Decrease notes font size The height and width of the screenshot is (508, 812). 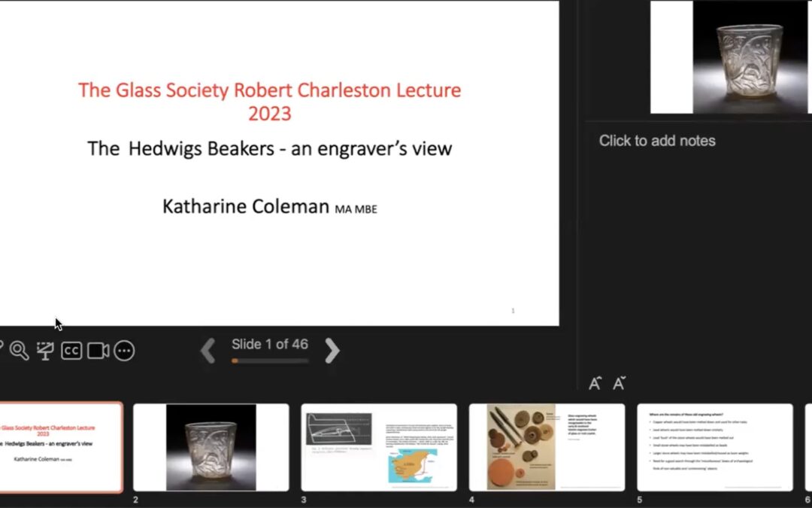619,383
